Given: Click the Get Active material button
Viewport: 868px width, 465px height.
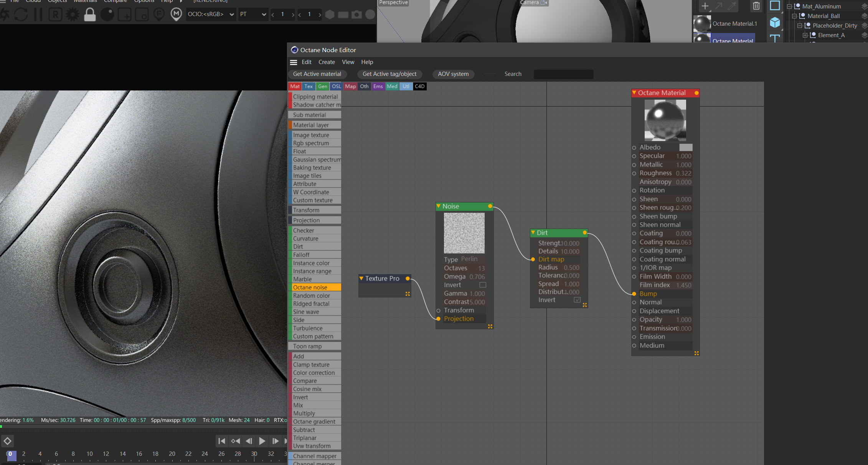Looking at the screenshot, I should point(317,74).
